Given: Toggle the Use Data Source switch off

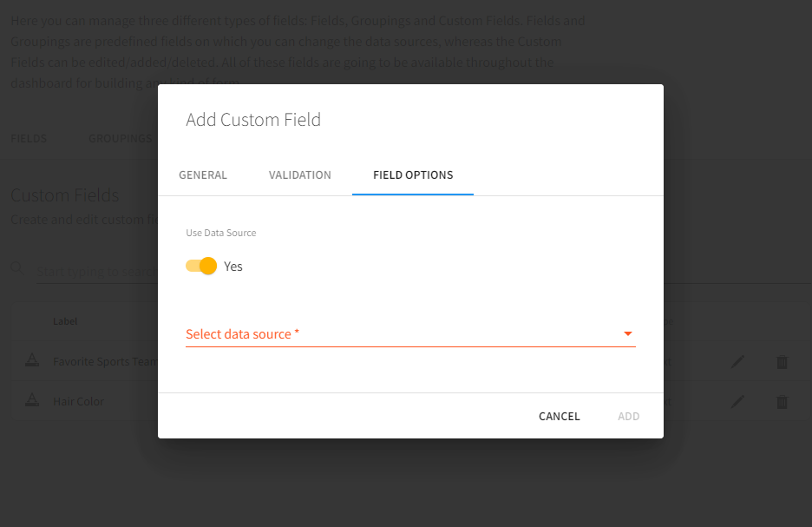Looking at the screenshot, I should tap(201, 266).
